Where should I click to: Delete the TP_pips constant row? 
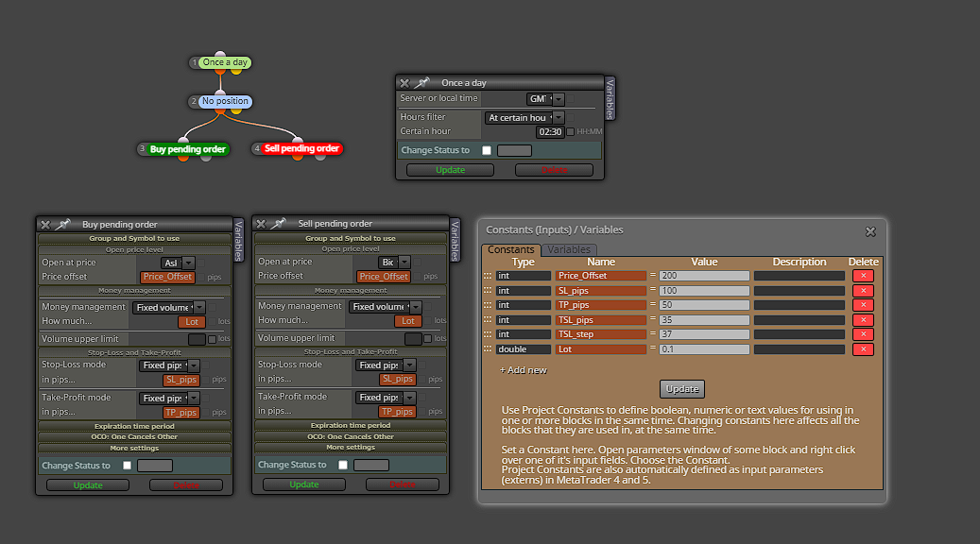[863, 305]
